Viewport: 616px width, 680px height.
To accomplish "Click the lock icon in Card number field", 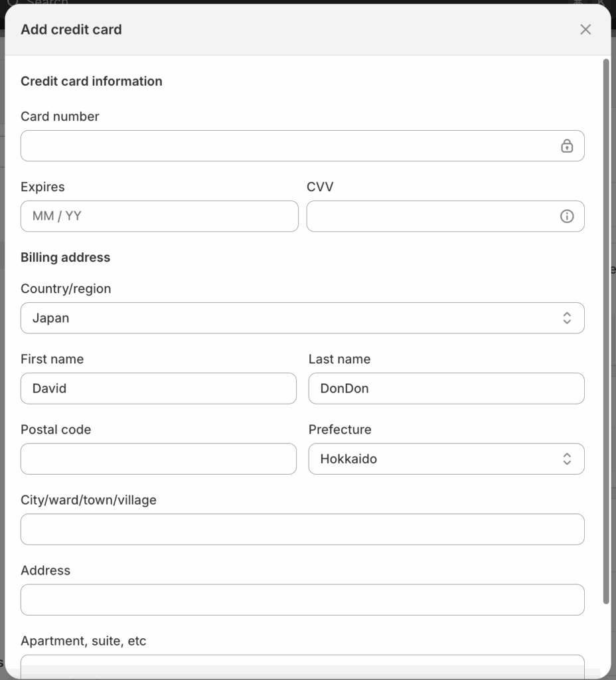I will [x=566, y=146].
